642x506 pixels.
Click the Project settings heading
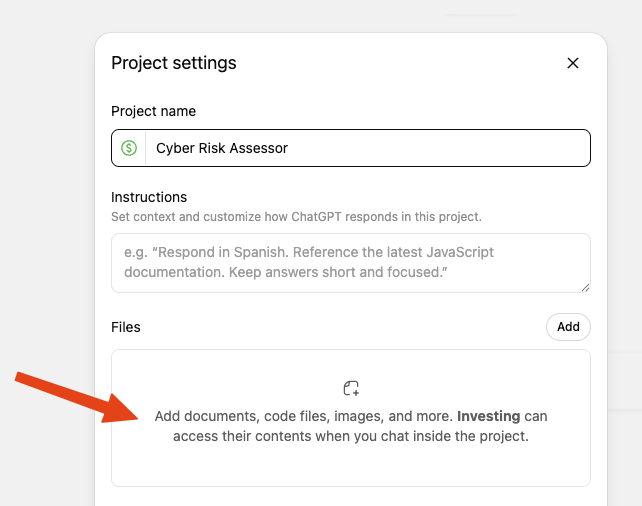click(x=174, y=63)
